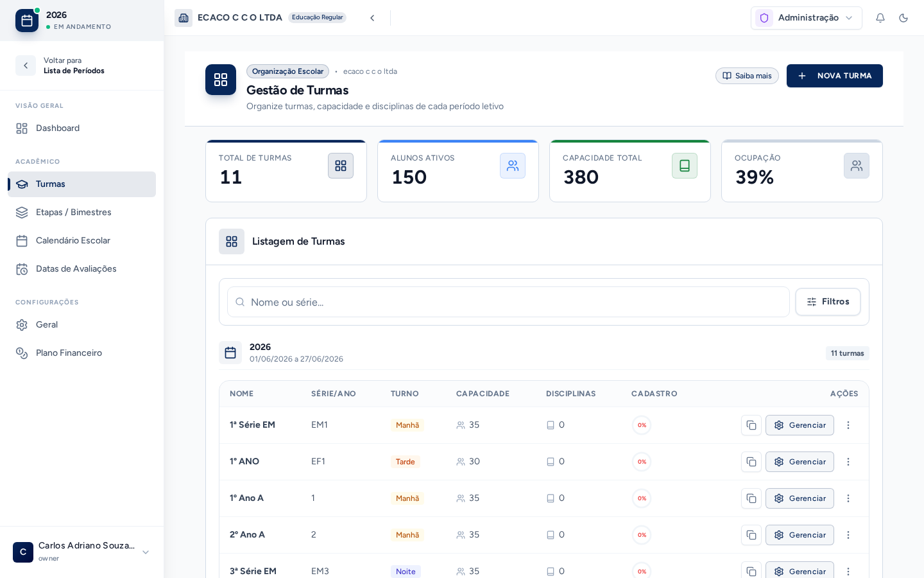Image resolution: width=924 pixels, height=578 pixels.
Task: Toggle dark mode moon icon
Action: tap(903, 18)
